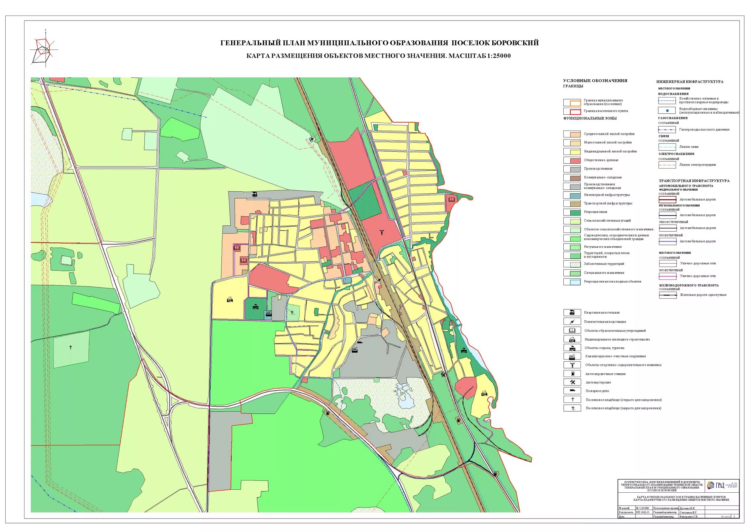Screen dimensions: 756x532
Task: Click the Газопроводы высокого давления legend label
Action: coord(704,130)
